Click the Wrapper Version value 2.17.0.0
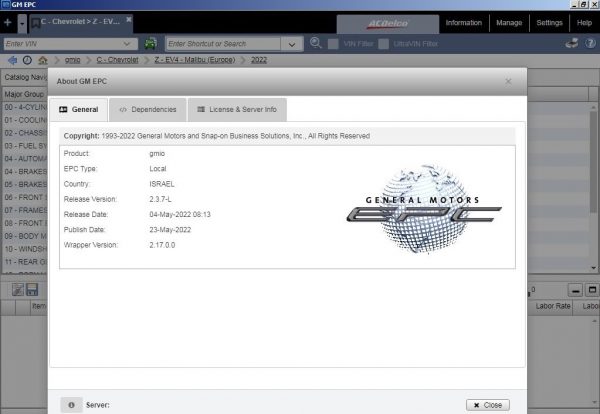This screenshot has height=414, width=600. click(162, 245)
